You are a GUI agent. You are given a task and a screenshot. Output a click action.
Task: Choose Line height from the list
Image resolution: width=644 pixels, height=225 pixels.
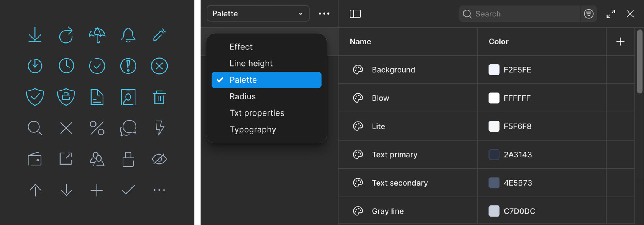[x=251, y=64]
